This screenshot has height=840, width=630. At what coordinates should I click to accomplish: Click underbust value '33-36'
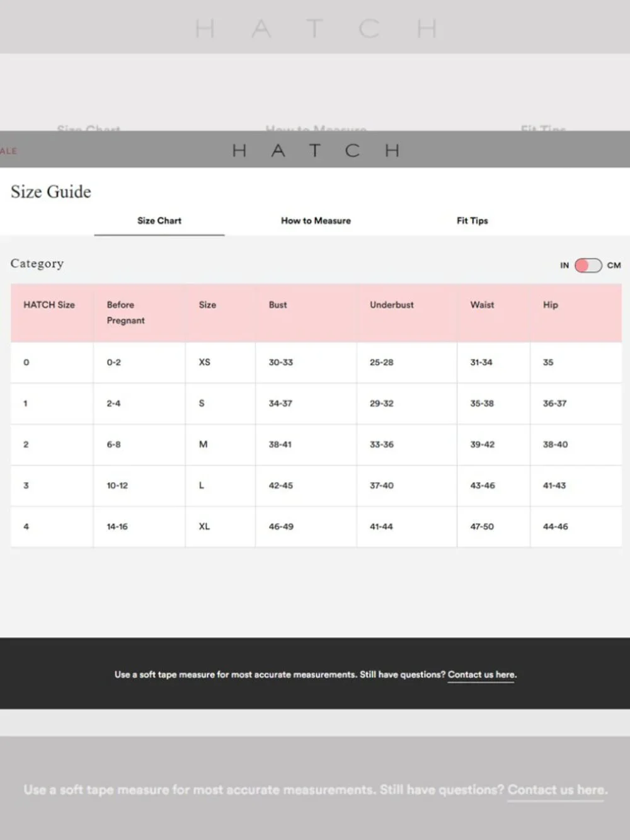tap(381, 444)
